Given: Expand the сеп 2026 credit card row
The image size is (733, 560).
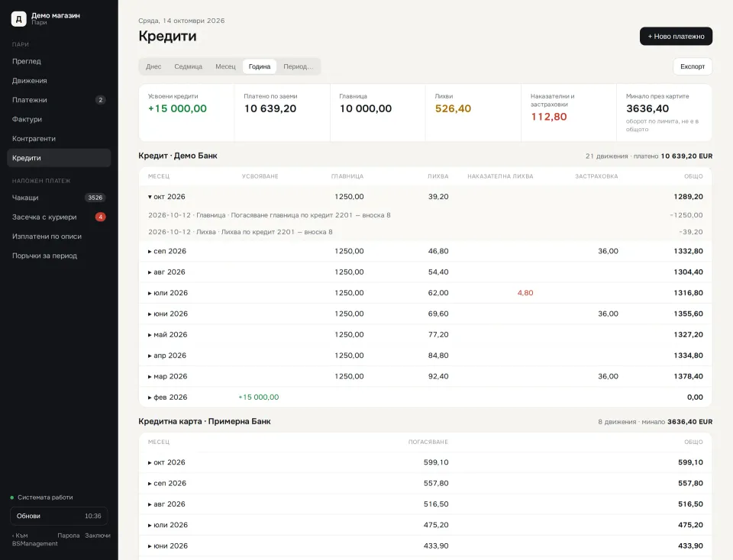Looking at the screenshot, I should coord(425,484).
